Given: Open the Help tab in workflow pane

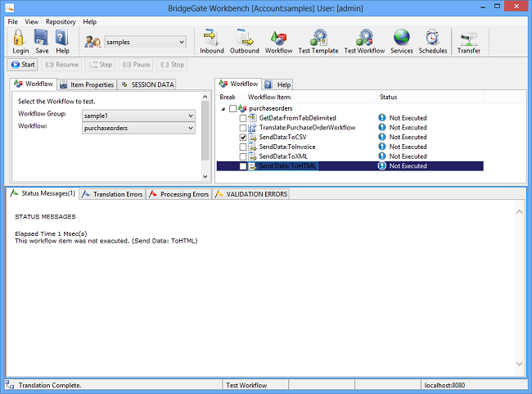Looking at the screenshot, I should tap(278, 84).
